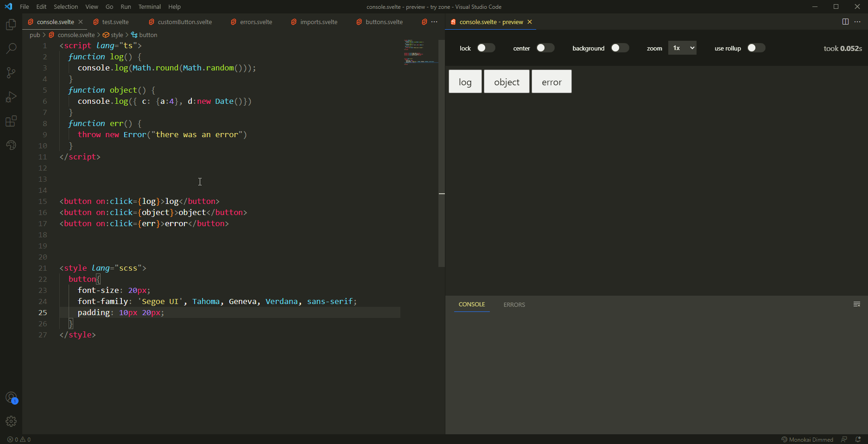The image size is (868, 444).
Task: Toggle the use rollup switch
Action: click(x=756, y=48)
